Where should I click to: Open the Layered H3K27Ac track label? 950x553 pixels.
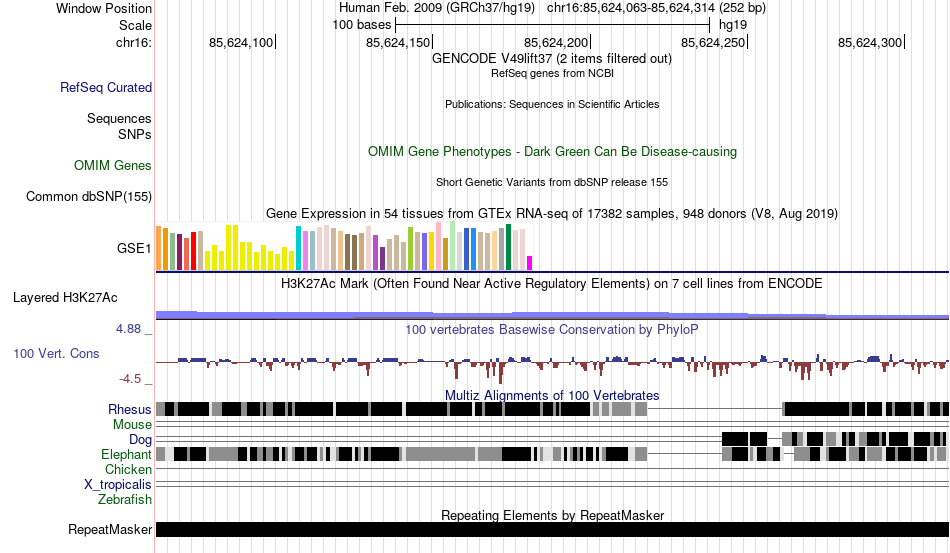pos(65,297)
